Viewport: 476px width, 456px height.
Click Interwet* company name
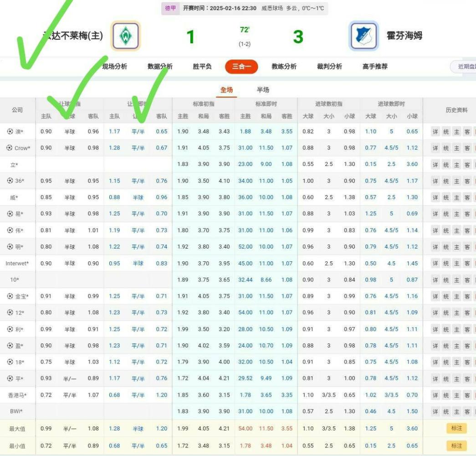(17, 263)
